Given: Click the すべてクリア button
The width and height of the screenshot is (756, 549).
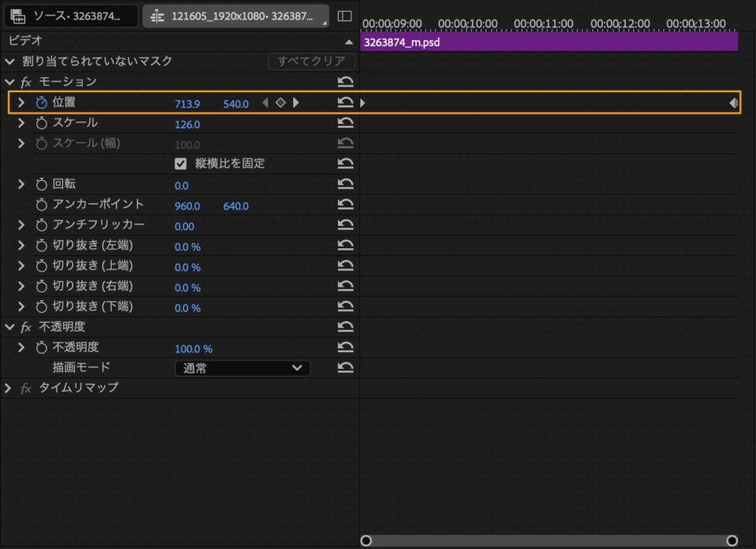Looking at the screenshot, I should click(312, 61).
